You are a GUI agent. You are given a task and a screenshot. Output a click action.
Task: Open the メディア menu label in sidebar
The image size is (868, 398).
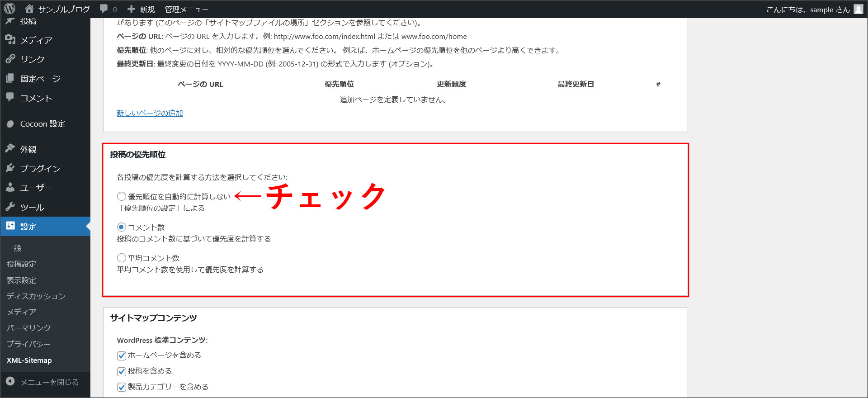[x=36, y=40]
